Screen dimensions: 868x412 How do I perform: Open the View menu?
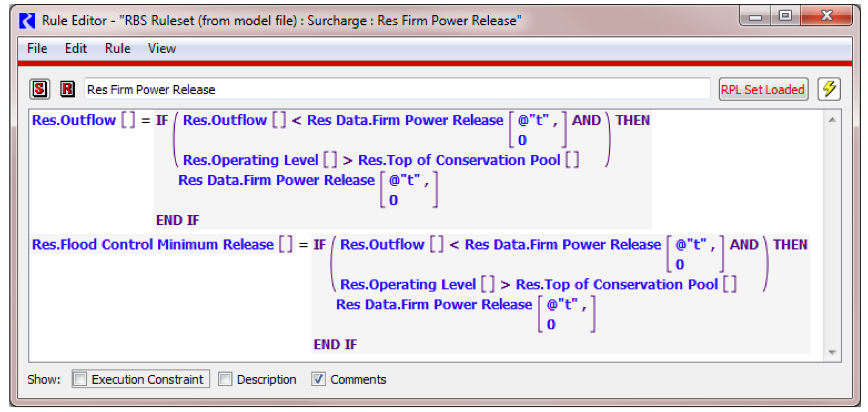pos(161,49)
